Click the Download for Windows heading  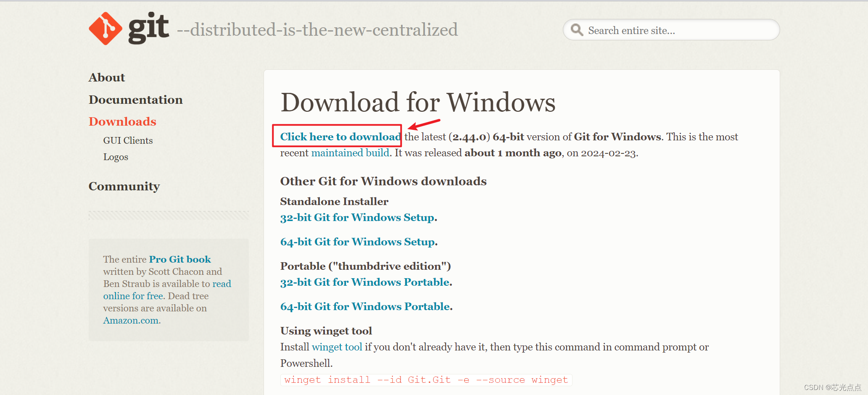click(418, 102)
